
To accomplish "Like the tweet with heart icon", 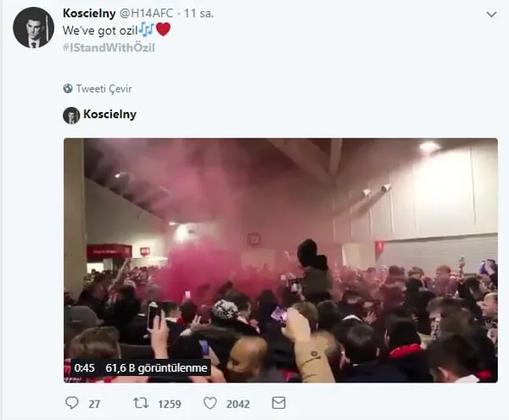I will (210, 403).
